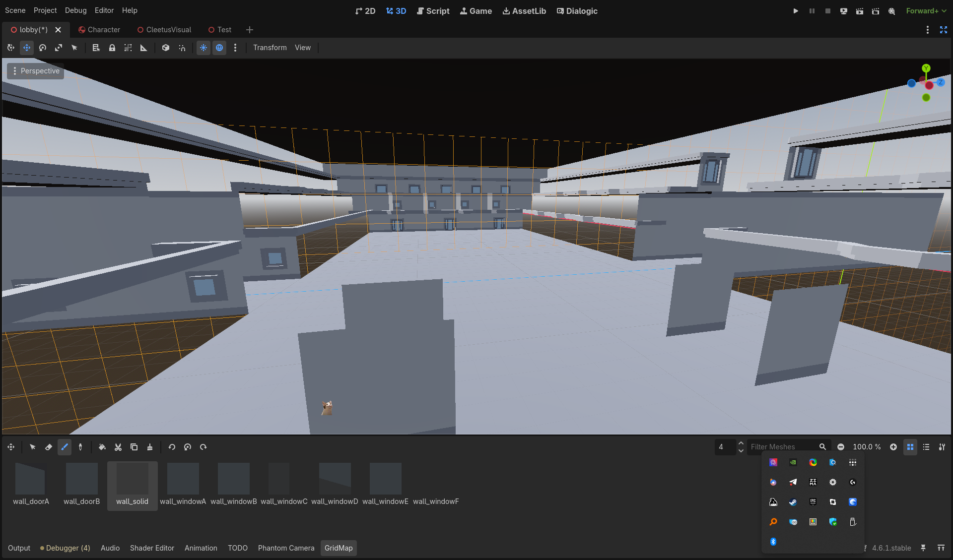This screenshot has height=560, width=953.
Task: Select the wall_windowD mesh thumbnail
Action: pyautogui.click(x=335, y=486)
